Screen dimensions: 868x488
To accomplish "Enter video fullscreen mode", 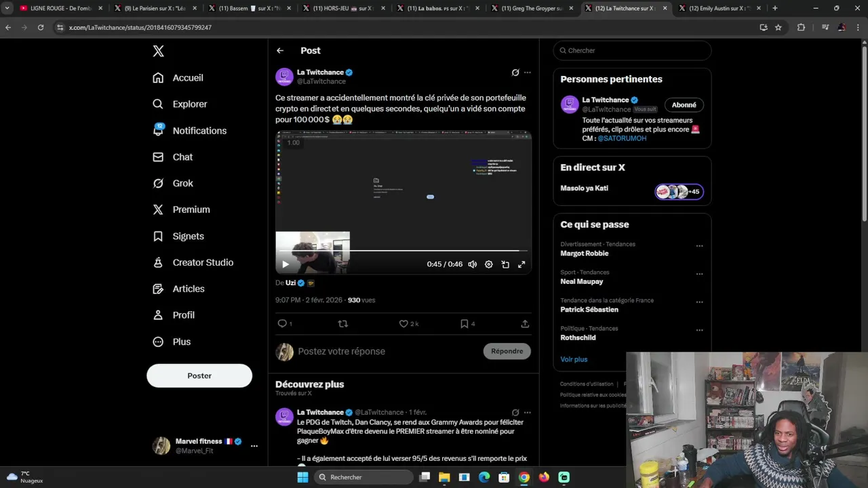I will coord(521,264).
